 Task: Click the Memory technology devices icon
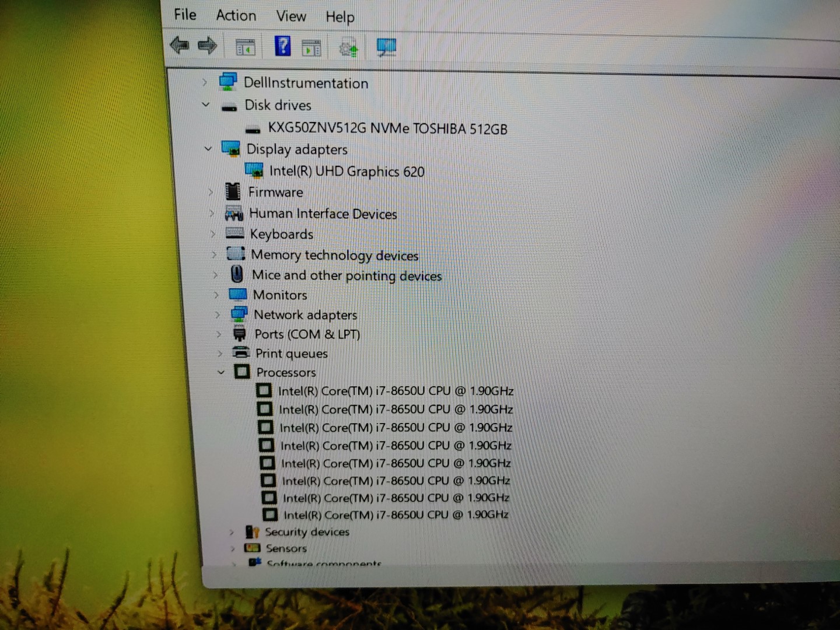(x=236, y=254)
